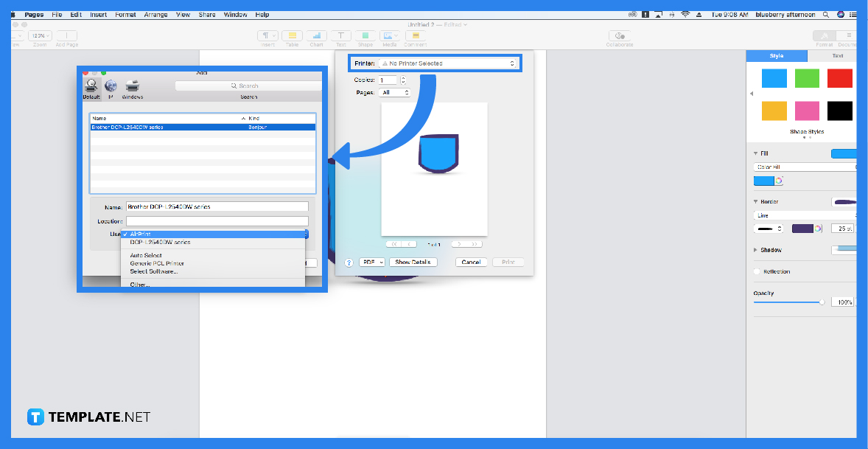Expand the Shadow section triangle
The height and width of the screenshot is (449, 868).
tap(755, 250)
